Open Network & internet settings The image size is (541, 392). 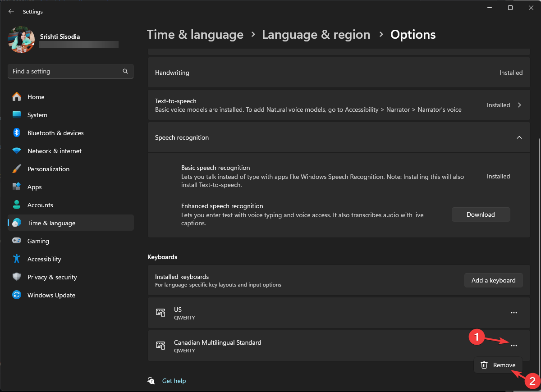54,151
